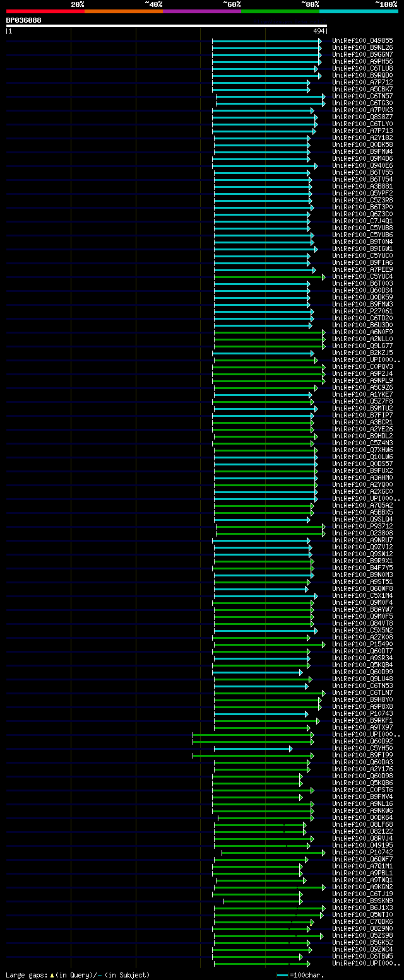Image resolution: width=404 pixels, height=980 pixels.
Task: Click the green ~80% identity legend segment
Action: [280, 11]
